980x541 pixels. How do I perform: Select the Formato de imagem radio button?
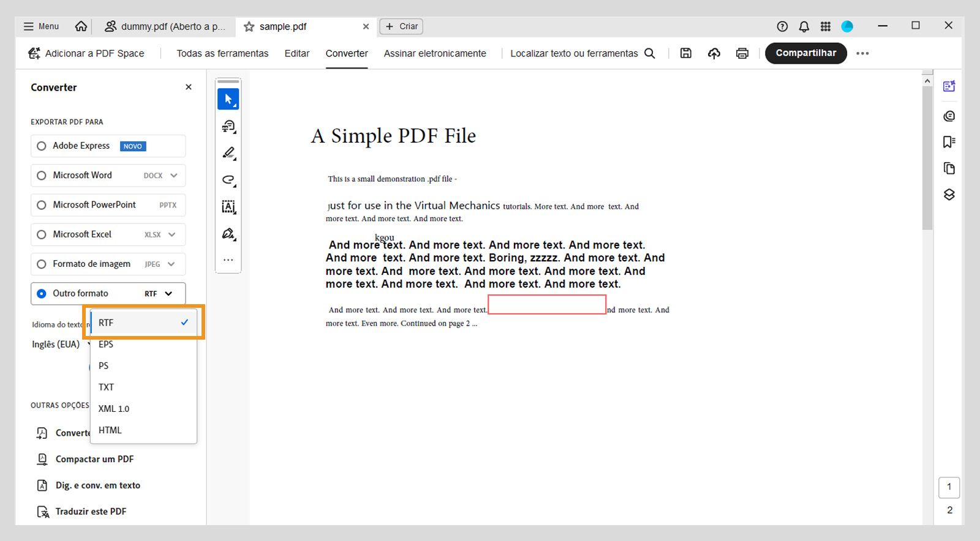pos(42,264)
